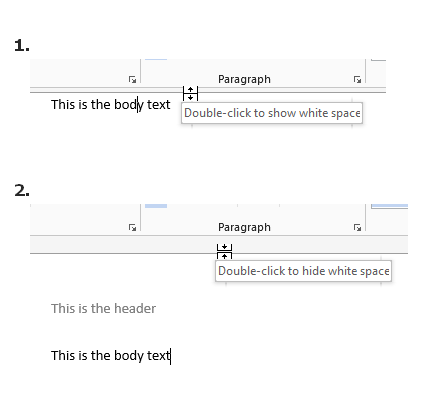This screenshot has height=419, width=438.
Task: Click the hide white space resize cursor icon
Action: (224, 252)
